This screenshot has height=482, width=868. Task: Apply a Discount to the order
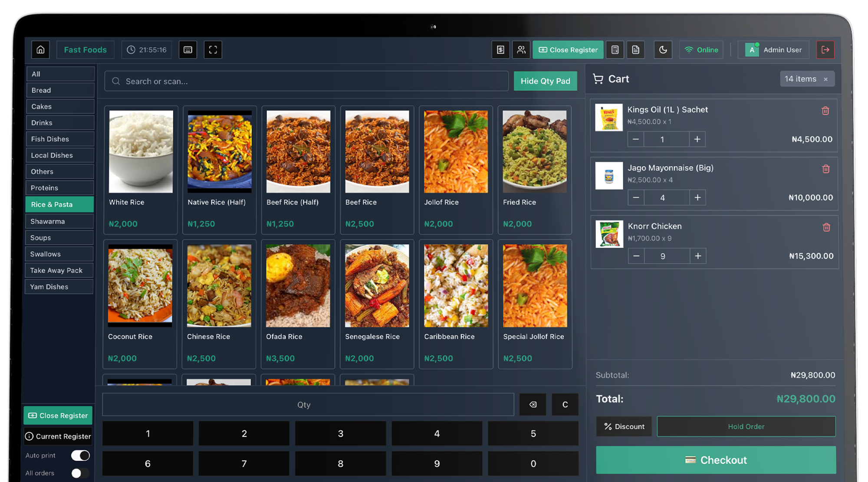pyautogui.click(x=624, y=426)
